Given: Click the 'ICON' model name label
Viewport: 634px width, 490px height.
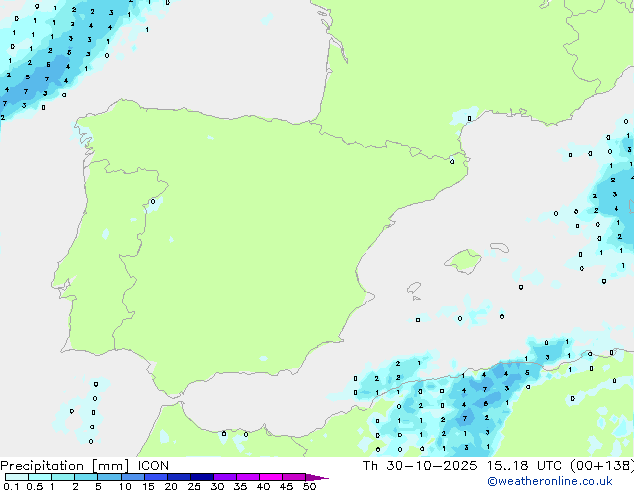Looking at the screenshot, I should (x=153, y=466).
